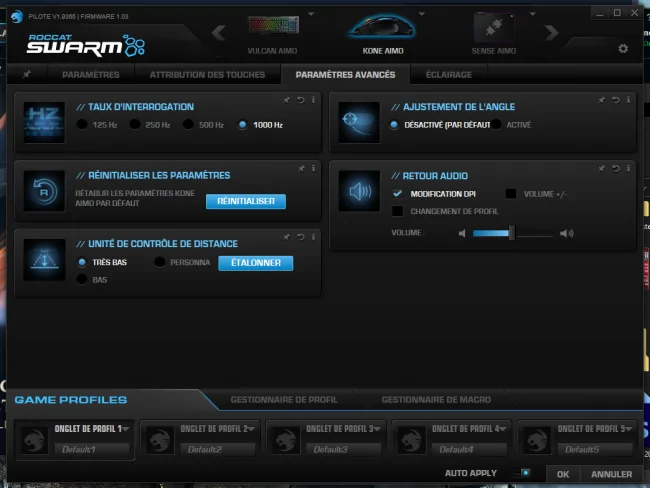Screen dimensions: 650x488
Task: Uncheck Modification DPI checkbox
Action: tap(397, 193)
